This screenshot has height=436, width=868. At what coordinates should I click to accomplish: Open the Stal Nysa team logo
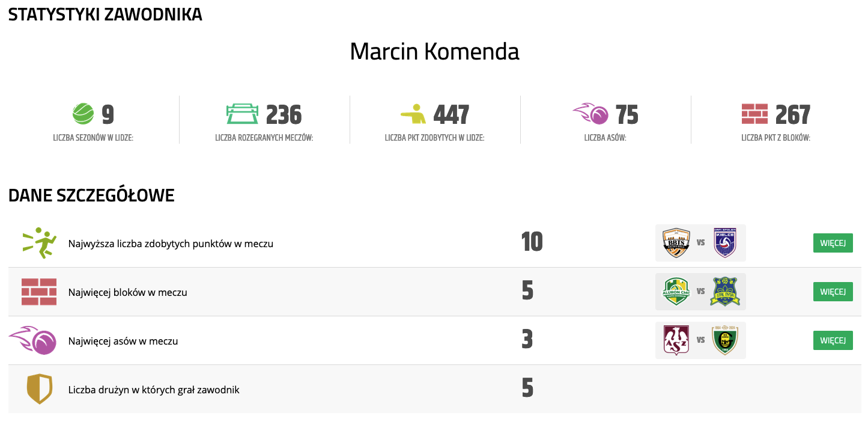[x=725, y=292]
